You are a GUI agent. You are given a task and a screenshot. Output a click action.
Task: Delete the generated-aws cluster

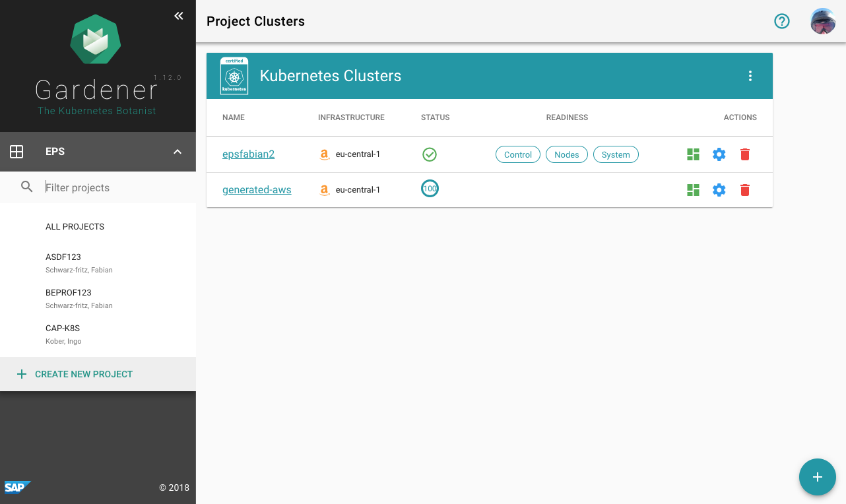(x=745, y=190)
